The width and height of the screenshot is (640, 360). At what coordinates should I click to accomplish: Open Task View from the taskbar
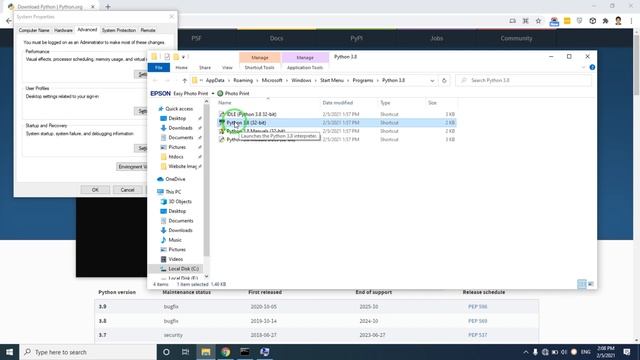tap(185, 352)
